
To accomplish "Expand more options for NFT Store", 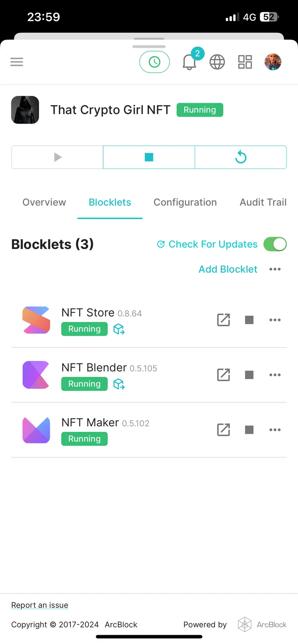I will point(275,320).
